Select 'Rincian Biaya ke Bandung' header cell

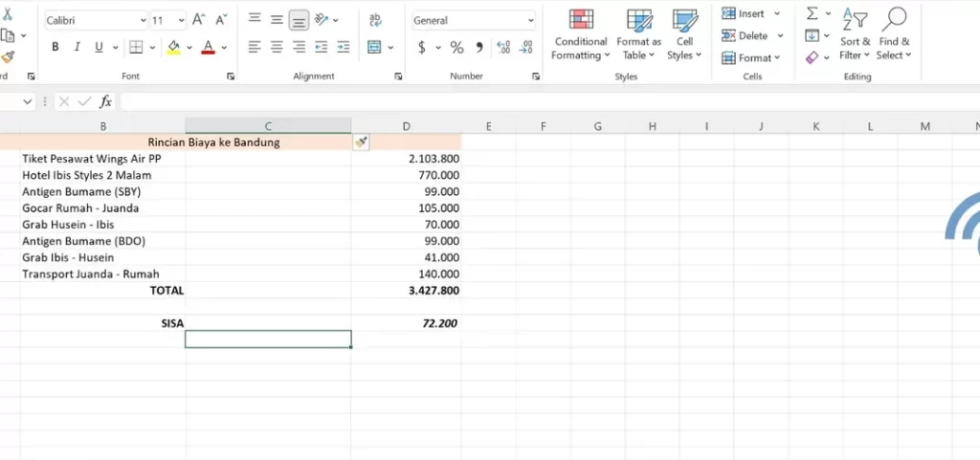pyautogui.click(x=213, y=142)
